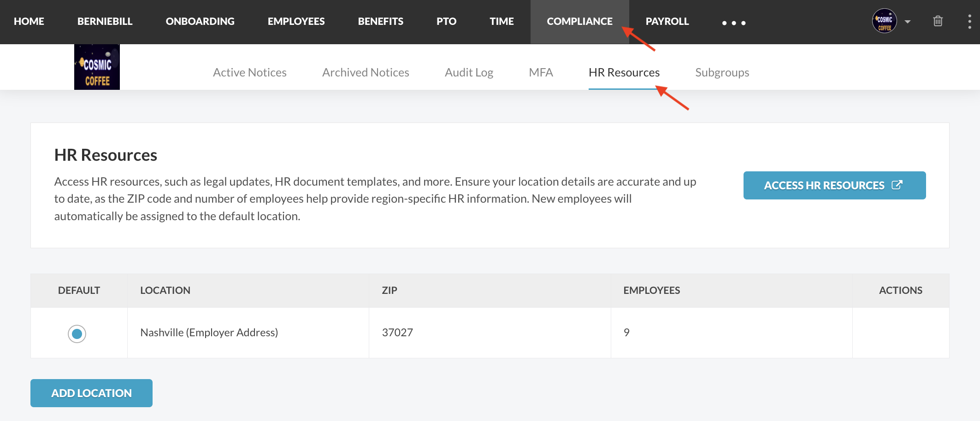Screen dimensions: 980x421
Task: Switch to the Active Notices tab
Action: (x=249, y=72)
